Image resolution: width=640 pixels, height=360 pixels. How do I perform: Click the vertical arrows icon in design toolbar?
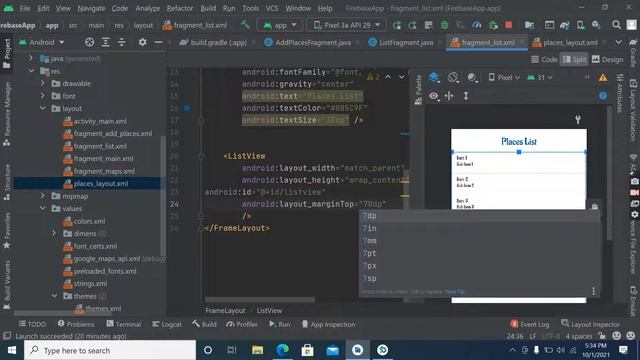pyautogui.click(x=466, y=96)
